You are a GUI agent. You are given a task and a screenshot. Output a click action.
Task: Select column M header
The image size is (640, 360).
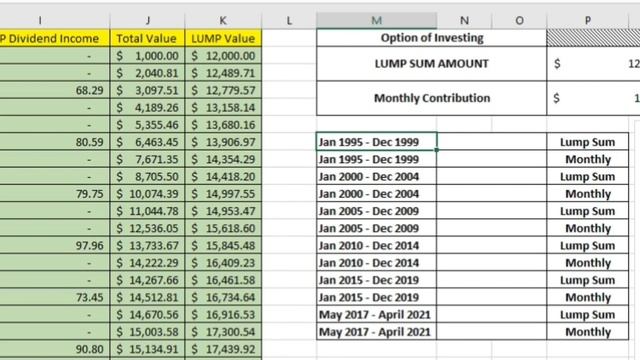tap(376, 20)
